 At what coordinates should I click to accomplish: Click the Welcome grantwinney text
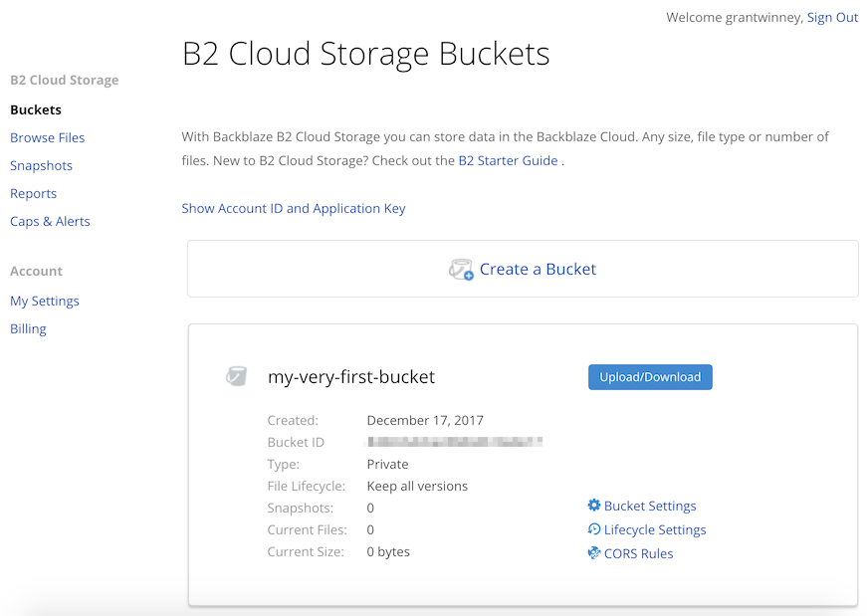click(735, 18)
